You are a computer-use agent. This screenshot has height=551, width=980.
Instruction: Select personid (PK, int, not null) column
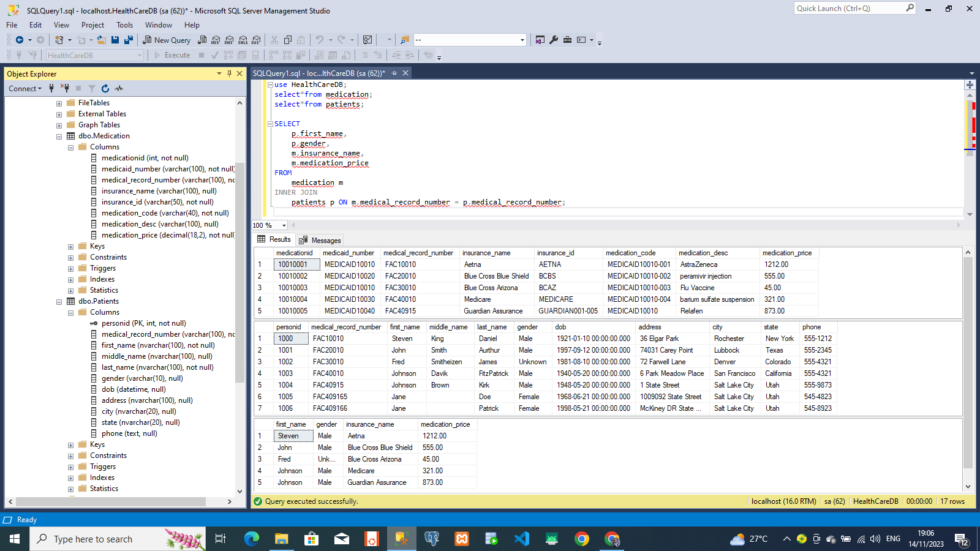tap(144, 323)
